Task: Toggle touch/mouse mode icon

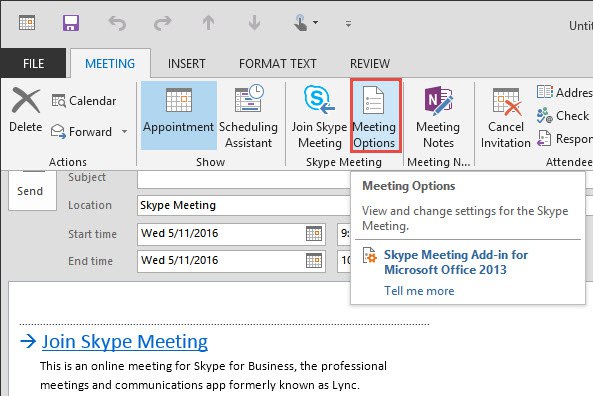Action: [x=300, y=23]
